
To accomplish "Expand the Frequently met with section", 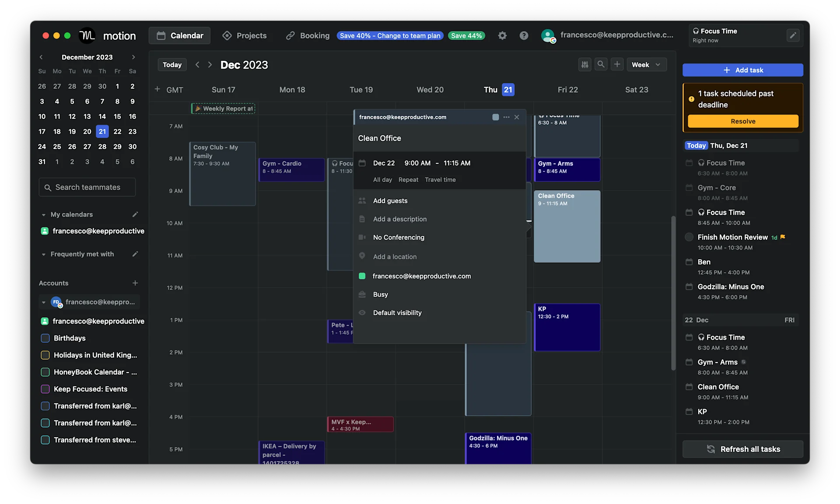I will click(x=44, y=254).
